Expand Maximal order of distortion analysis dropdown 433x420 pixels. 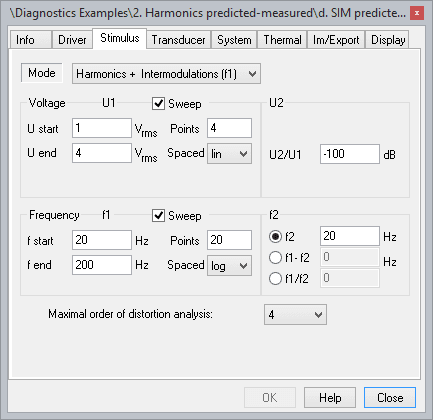click(295, 314)
